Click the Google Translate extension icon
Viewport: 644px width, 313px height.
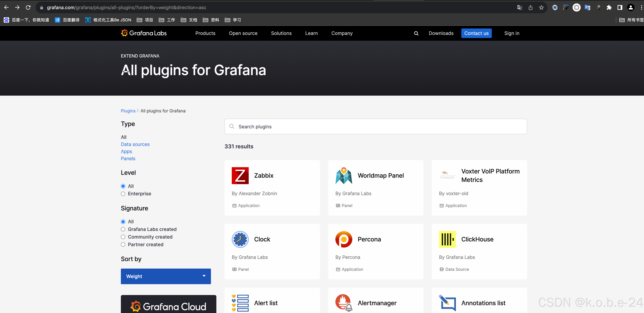pyautogui.click(x=587, y=7)
